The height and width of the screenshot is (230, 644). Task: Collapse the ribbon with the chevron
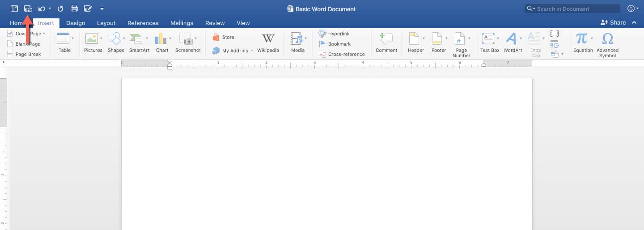[634, 22]
